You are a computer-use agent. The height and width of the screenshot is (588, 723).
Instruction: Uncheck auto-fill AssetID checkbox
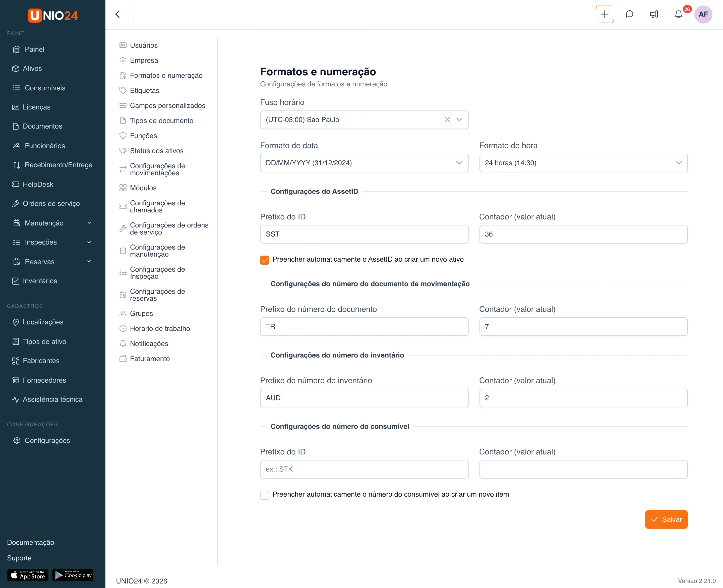[x=265, y=260]
